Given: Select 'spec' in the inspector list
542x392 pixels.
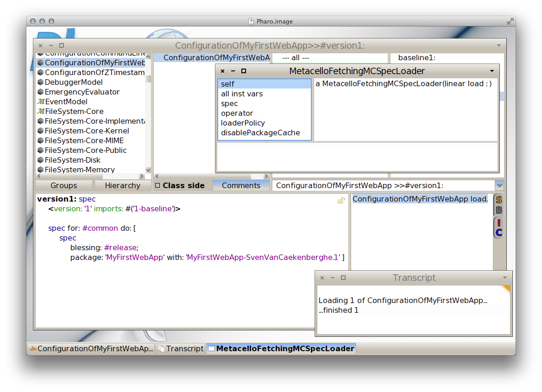Looking at the screenshot, I should click(x=265, y=103).
